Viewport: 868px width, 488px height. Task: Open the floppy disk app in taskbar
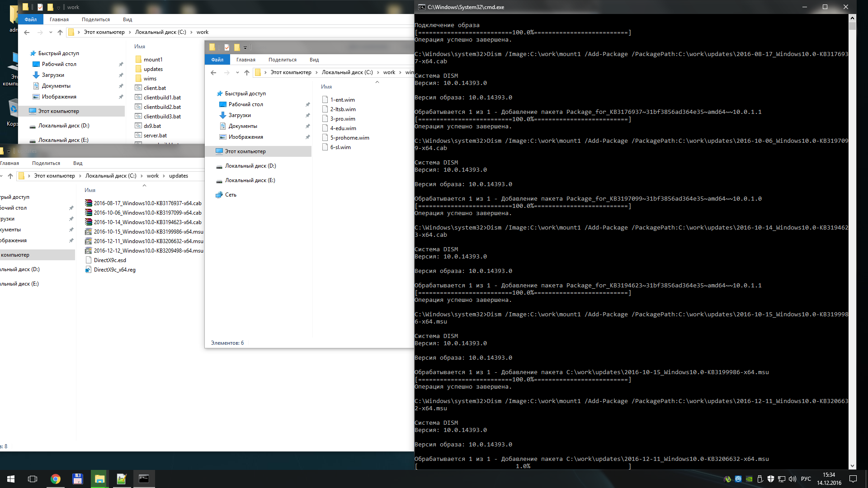pyautogui.click(x=77, y=479)
